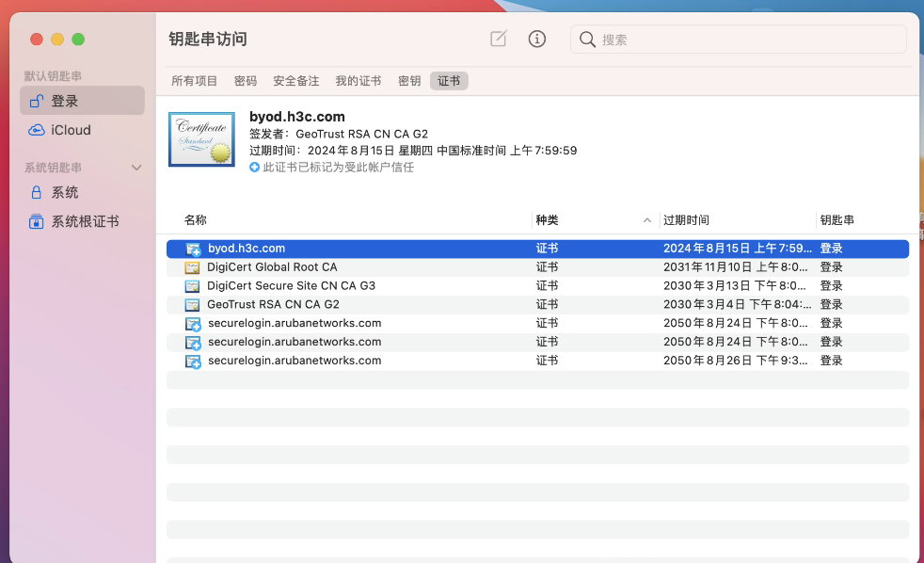This screenshot has height=563, width=924.
Task: Click the padlock icon beside 系统
Action: point(36,192)
